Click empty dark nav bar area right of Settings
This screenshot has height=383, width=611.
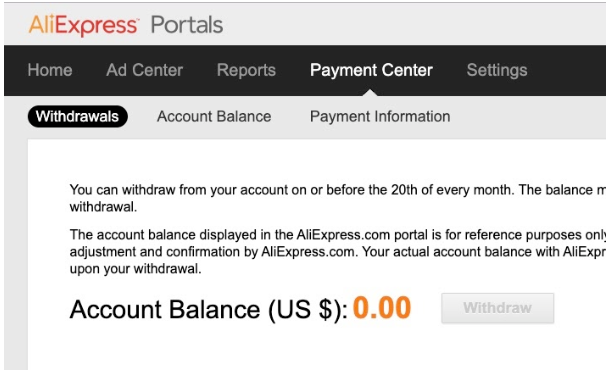(x=567, y=71)
